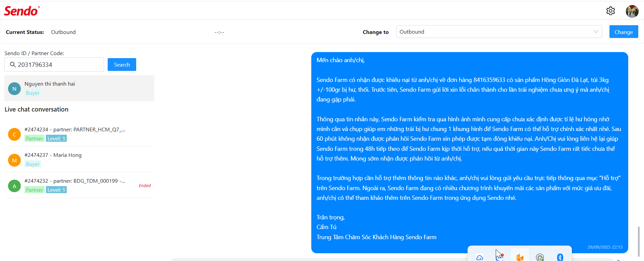644x261 pixels.
Task: Select buyer Nguyen thi thanh hai
Action: pos(79,88)
